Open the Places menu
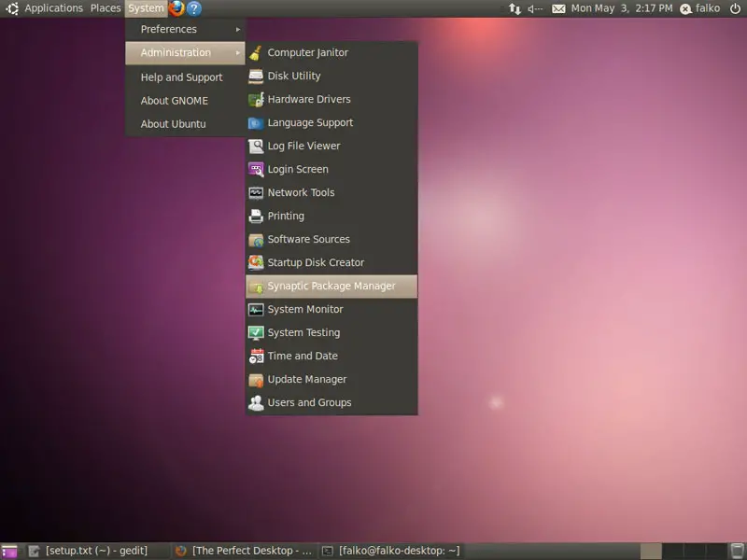Image resolution: width=747 pixels, height=560 pixels. [x=106, y=8]
